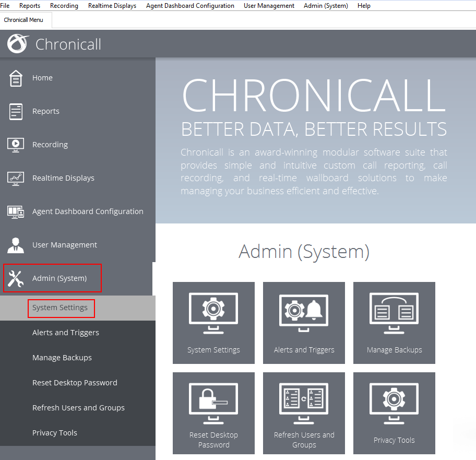The image size is (476, 460).
Task: Click the Refresh Users and Groups tile caption
Action: pos(304,440)
